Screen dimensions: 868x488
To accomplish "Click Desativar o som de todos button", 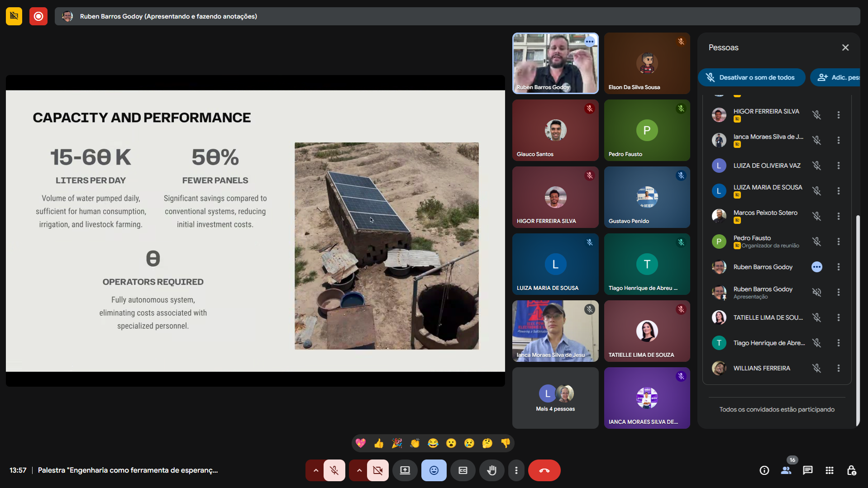I will point(751,77).
